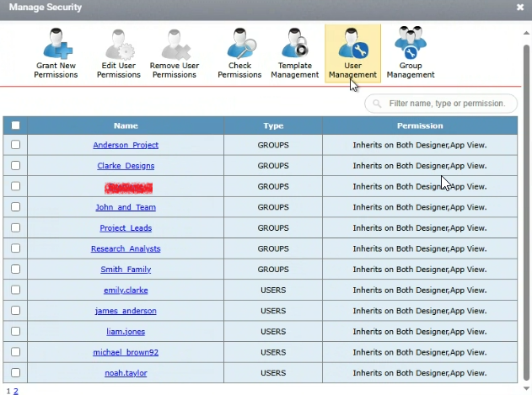Click the scrollbar up arrow
Screen dimensions: 532x395
click(x=526, y=33)
